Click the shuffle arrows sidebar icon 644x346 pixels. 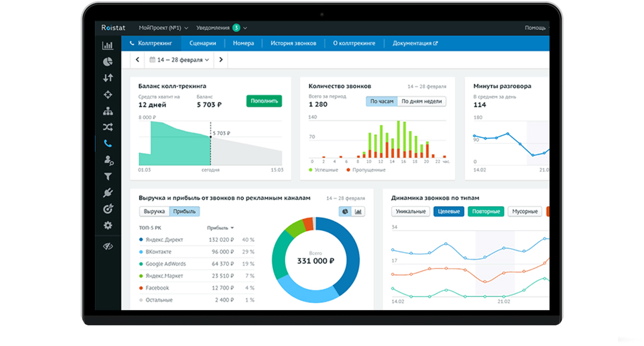click(108, 127)
